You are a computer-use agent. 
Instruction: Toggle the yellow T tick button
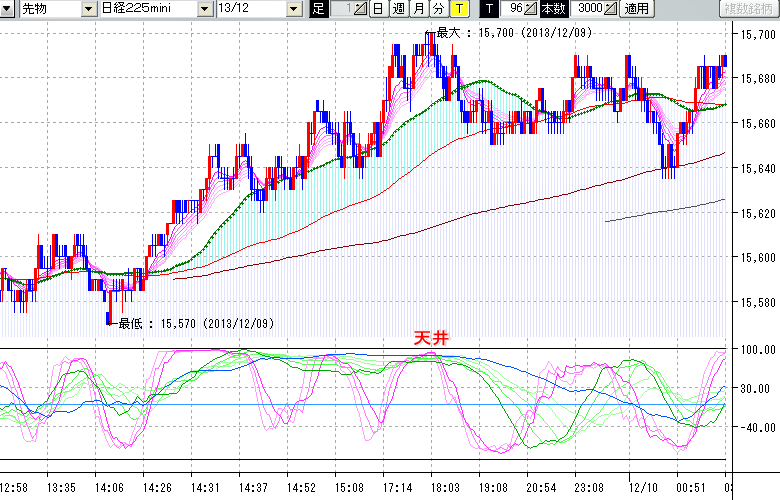(459, 9)
